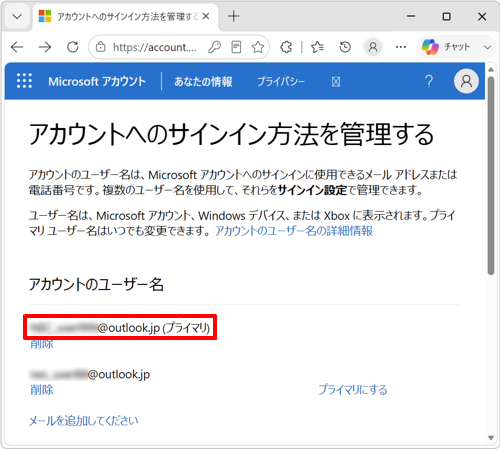Add this page to favorites star
The image size is (500, 449).
click(x=258, y=47)
